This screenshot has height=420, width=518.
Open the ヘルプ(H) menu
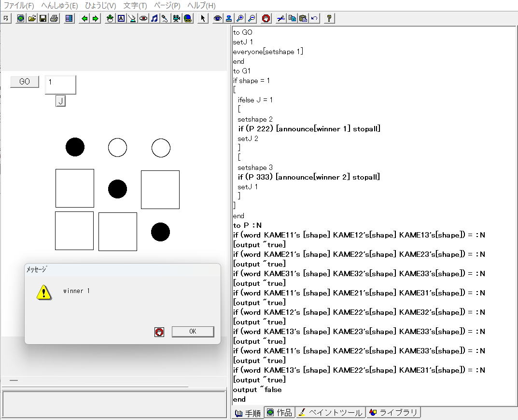pos(201,6)
